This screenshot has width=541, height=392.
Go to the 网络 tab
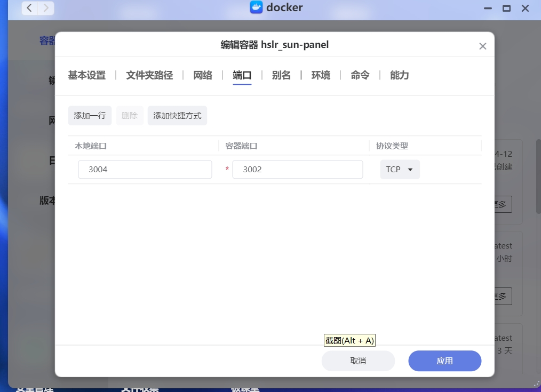[203, 75]
